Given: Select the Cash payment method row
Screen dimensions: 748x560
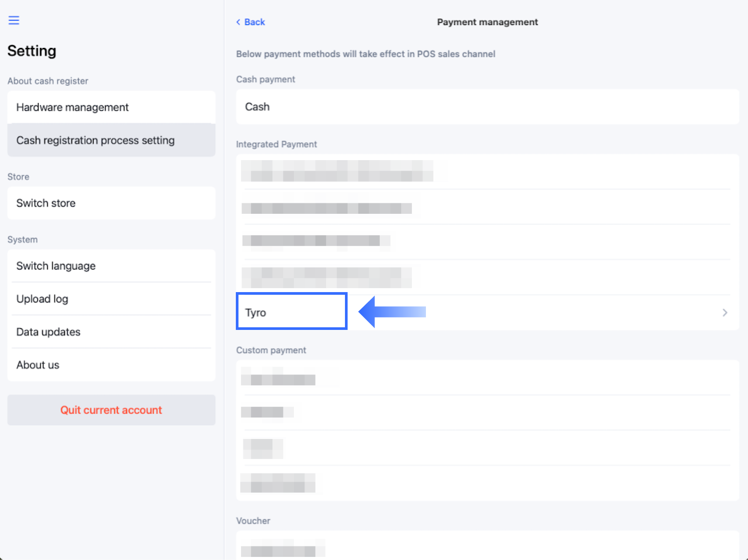Looking at the screenshot, I should 487,107.
